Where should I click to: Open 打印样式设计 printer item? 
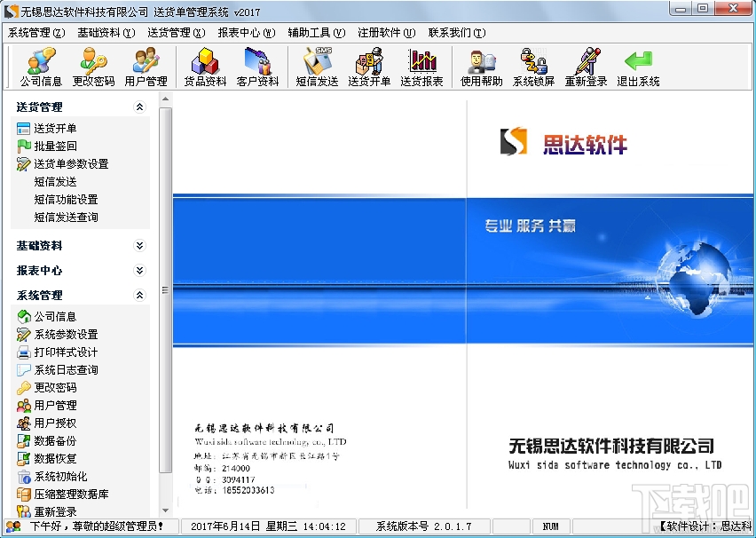coord(58,352)
